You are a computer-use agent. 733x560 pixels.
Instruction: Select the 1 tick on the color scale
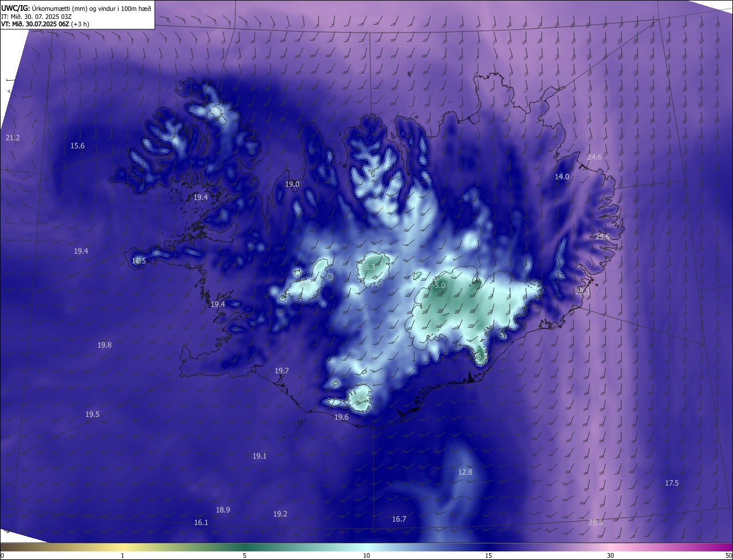123,555
